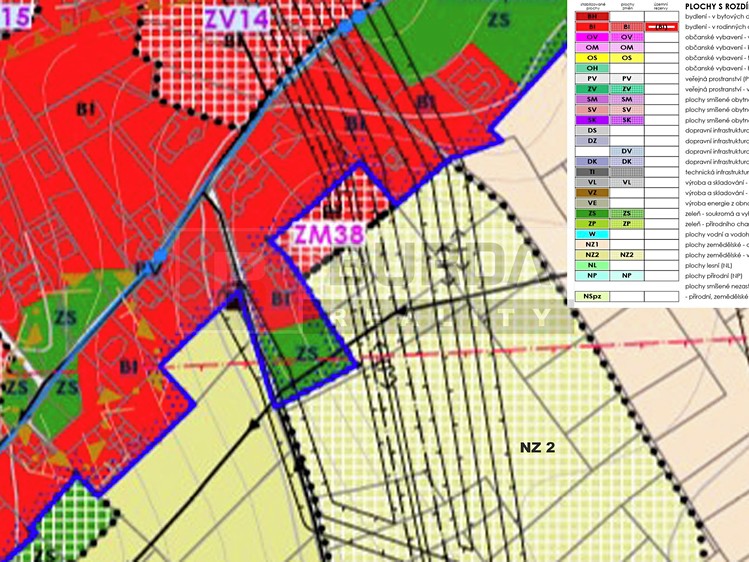749x562 pixels.
Task: Click the solid DK legend swatch
Action: pos(592,161)
